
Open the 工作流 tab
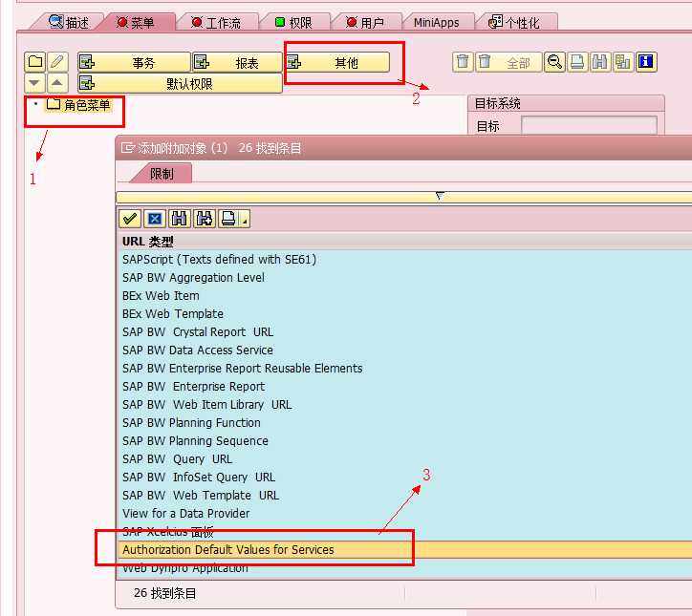click(x=216, y=22)
